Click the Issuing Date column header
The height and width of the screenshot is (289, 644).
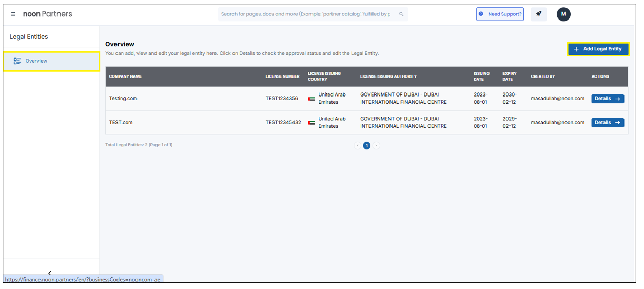click(x=481, y=76)
